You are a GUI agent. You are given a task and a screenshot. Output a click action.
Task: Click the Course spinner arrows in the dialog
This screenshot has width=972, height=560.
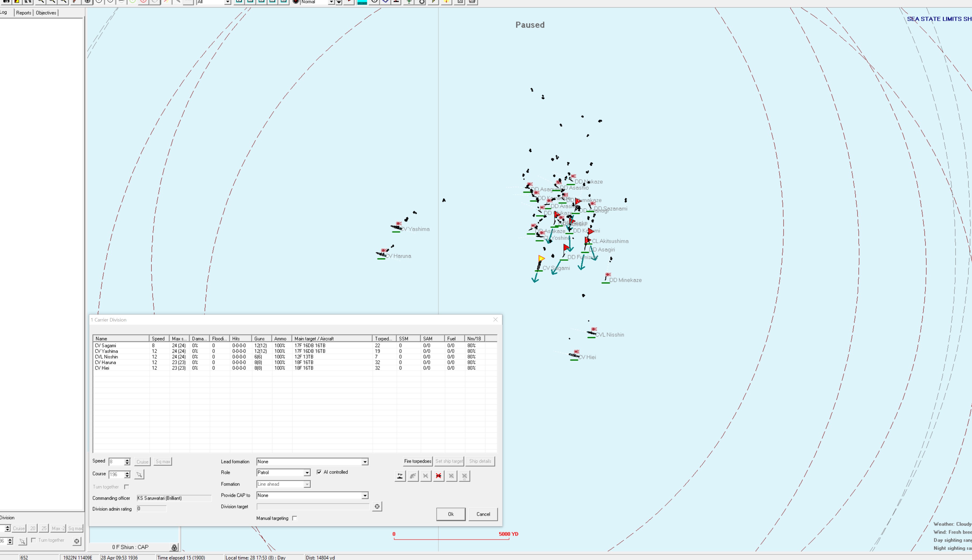coord(127,475)
